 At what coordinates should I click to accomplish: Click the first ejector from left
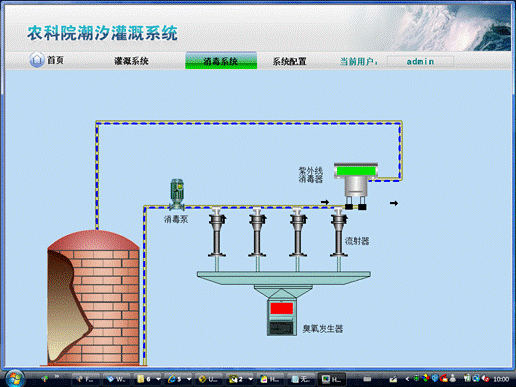217,232
